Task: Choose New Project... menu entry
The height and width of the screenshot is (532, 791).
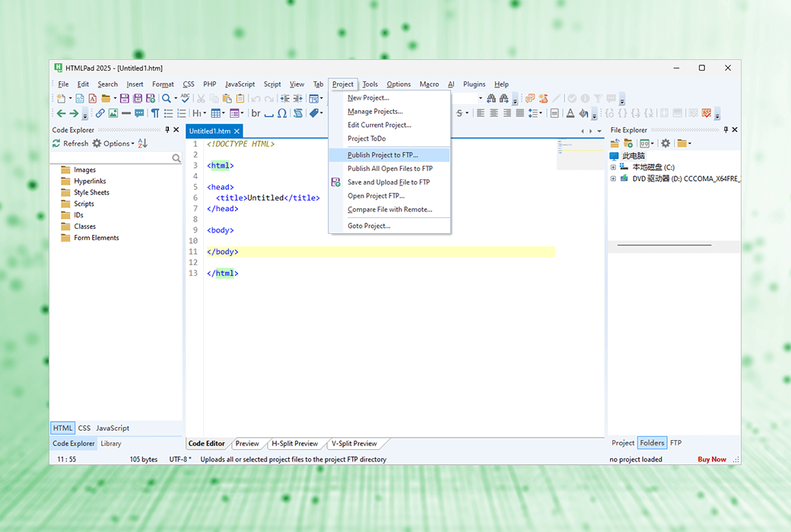Action: pyautogui.click(x=389, y=98)
